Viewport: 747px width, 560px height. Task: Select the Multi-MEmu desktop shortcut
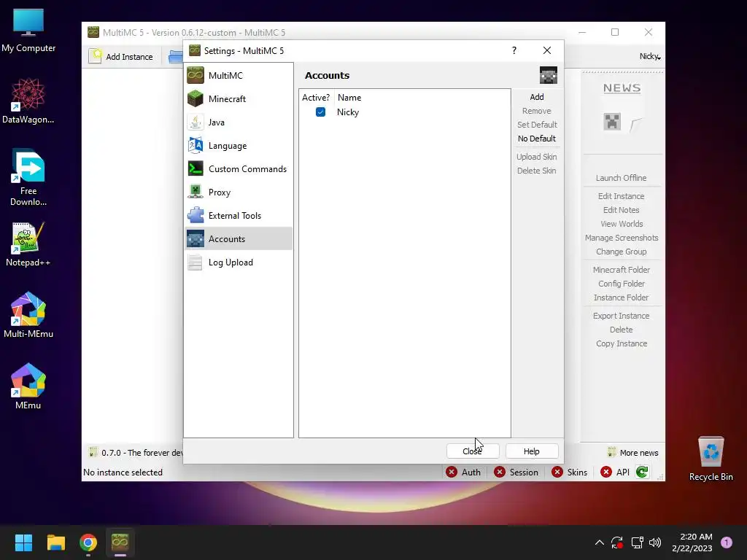(28, 315)
